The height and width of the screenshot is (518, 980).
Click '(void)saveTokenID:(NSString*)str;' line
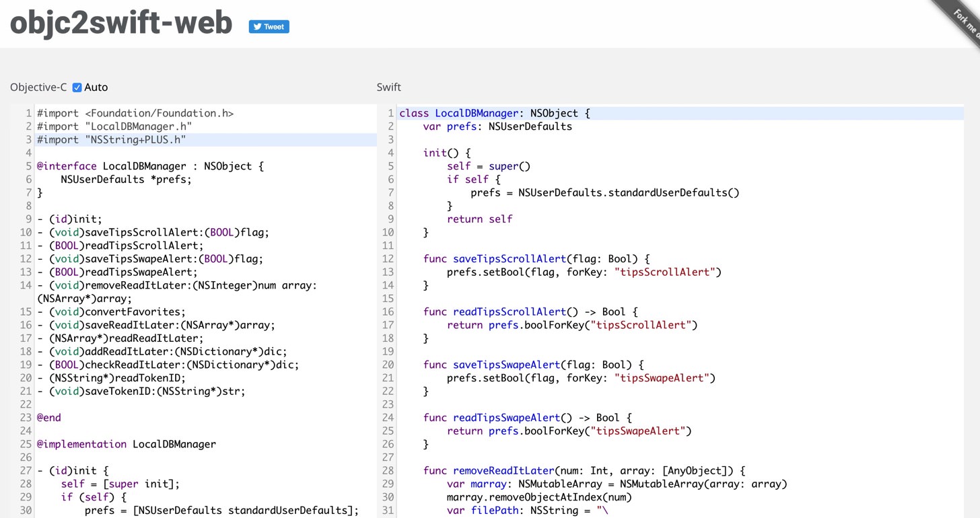coord(141,391)
